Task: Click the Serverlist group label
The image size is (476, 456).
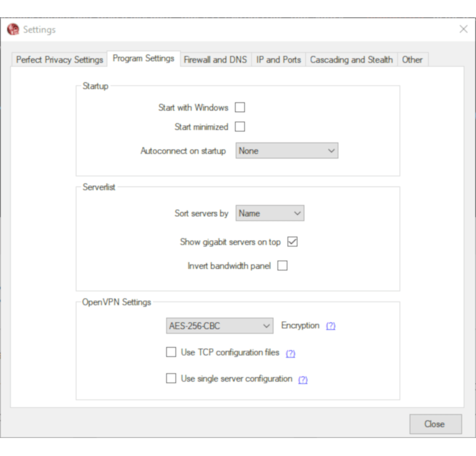Action: tap(99, 187)
